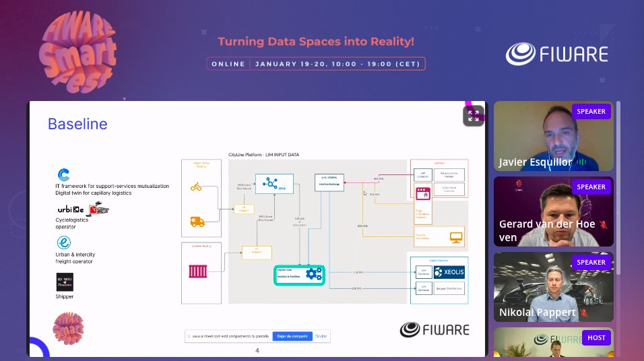
Task: Click the urbike logo on the slide
Action: click(71, 209)
